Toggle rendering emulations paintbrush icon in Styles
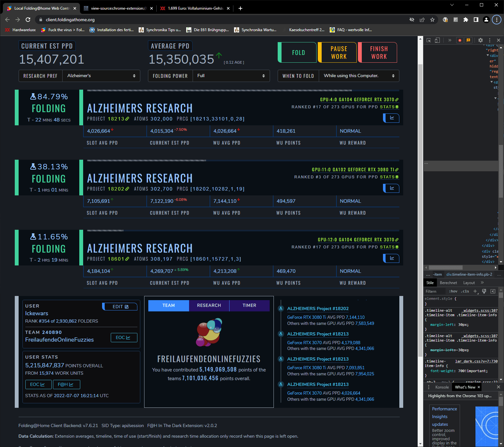 click(x=484, y=291)
